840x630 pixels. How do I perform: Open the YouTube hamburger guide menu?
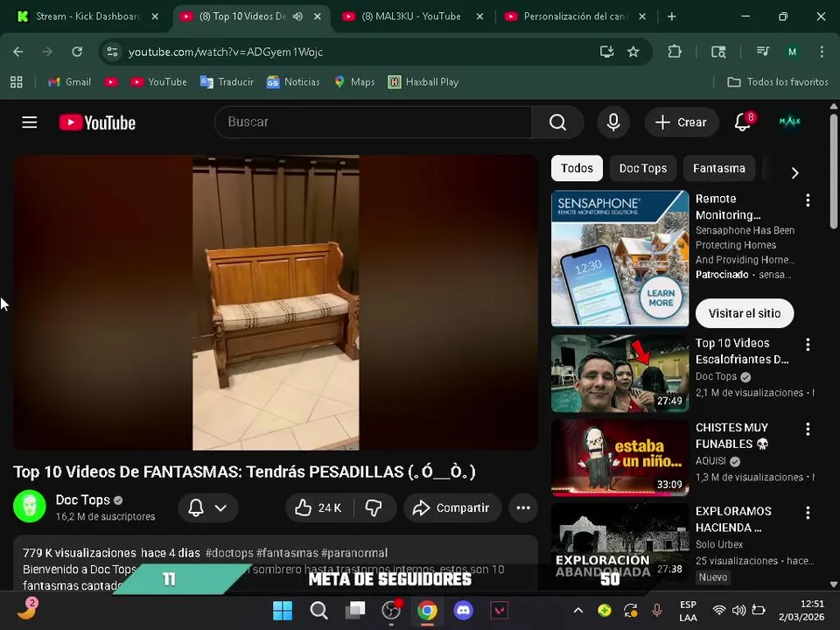point(30,122)
